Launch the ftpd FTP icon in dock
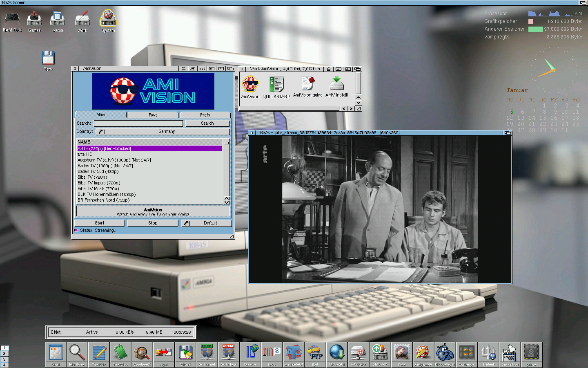Image resolution: width=588 pixels, height=368 pixels. [315, 355]
